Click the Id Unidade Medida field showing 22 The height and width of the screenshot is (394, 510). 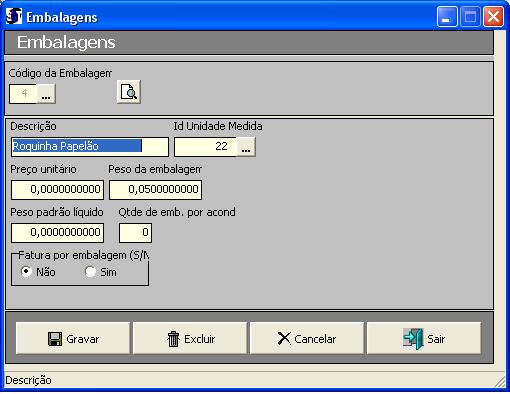(206, 147)
